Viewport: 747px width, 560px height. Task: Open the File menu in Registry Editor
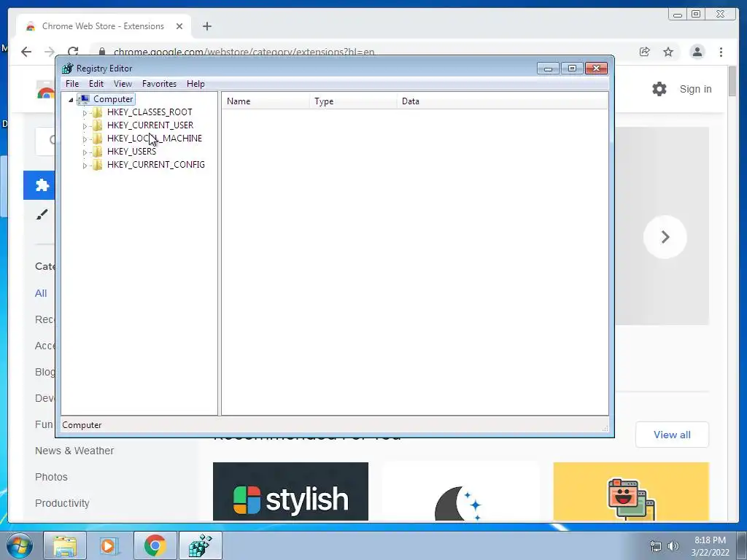coord(72,84)
